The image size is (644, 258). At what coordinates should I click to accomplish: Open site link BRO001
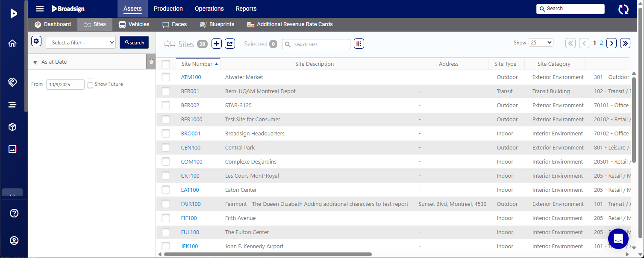coord(191,134)
